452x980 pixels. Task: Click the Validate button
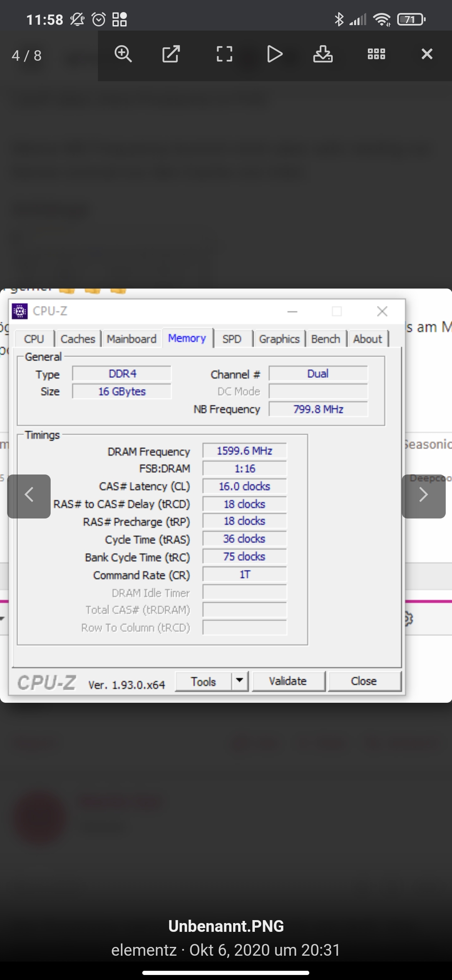point(288,681)
